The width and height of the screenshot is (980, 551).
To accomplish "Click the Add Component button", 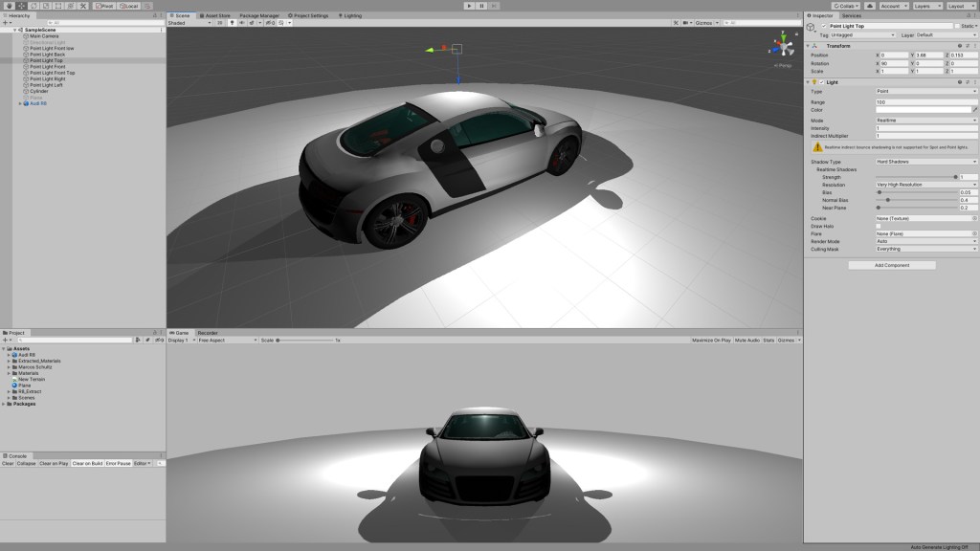I will (x=891, y=265).
